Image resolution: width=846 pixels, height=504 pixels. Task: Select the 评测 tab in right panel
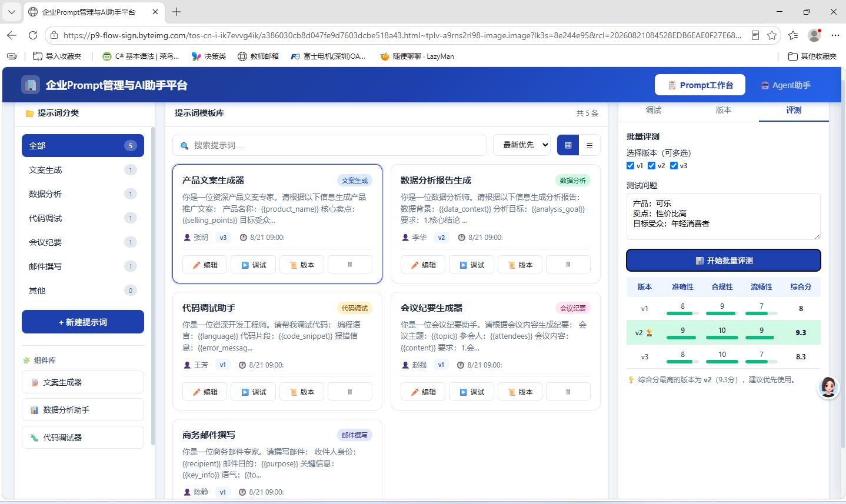(794, 111)
